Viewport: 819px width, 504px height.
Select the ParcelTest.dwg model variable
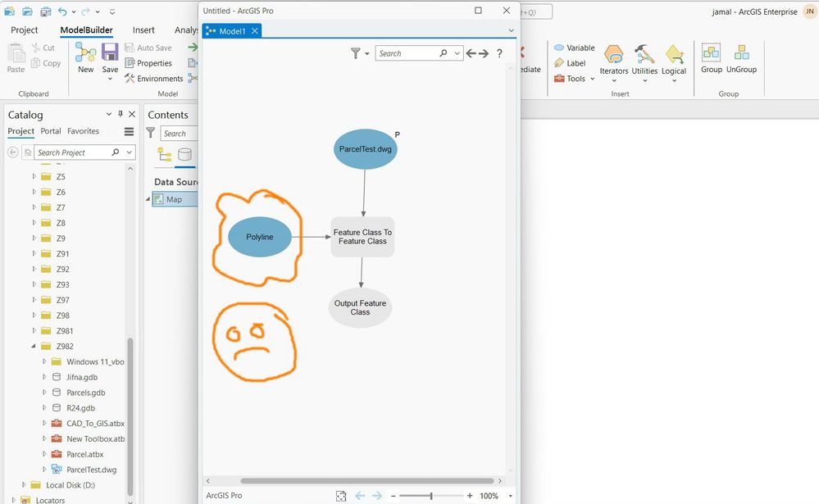[365, 149]
